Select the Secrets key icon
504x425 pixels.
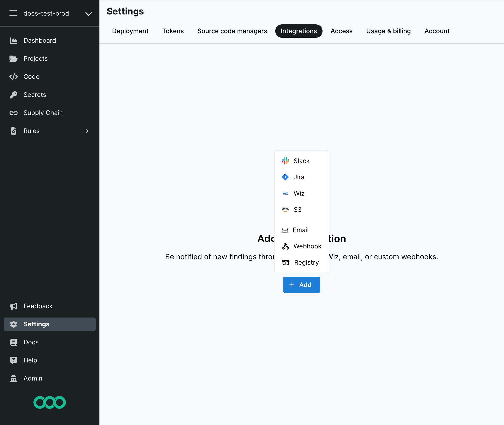pyautogui.click(x=14, y=94)
